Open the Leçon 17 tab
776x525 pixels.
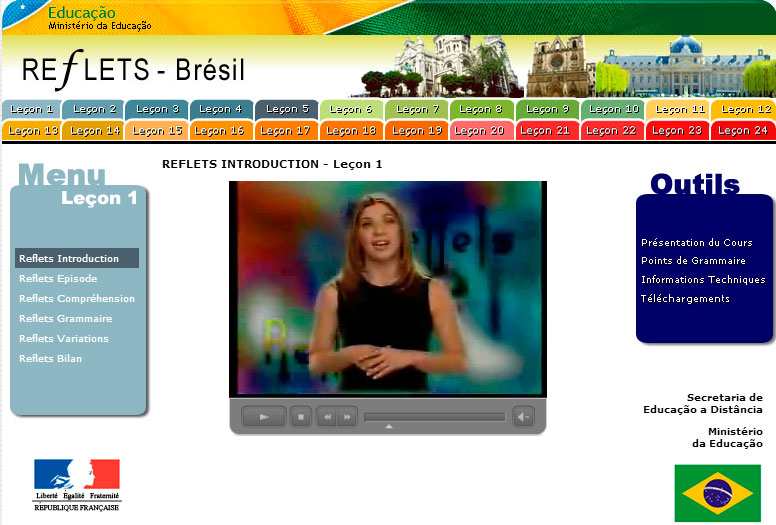(x=286, y=131)
